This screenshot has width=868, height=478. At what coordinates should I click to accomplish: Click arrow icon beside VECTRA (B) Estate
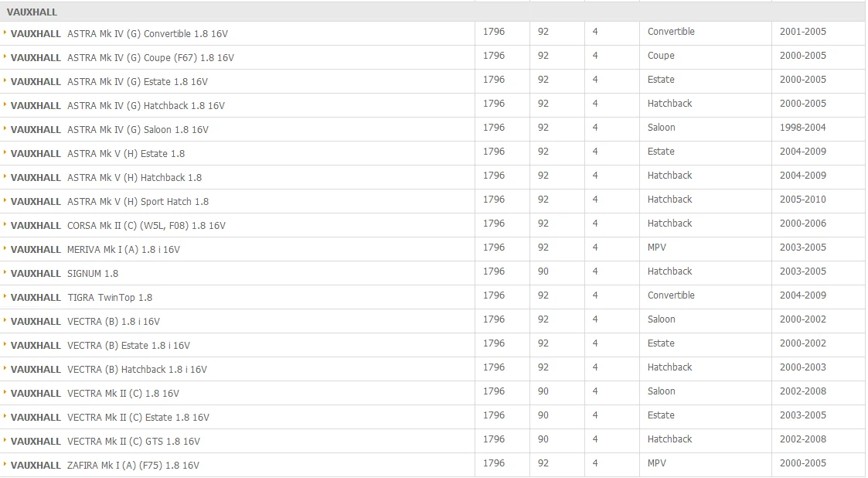[x=5, y=344]
